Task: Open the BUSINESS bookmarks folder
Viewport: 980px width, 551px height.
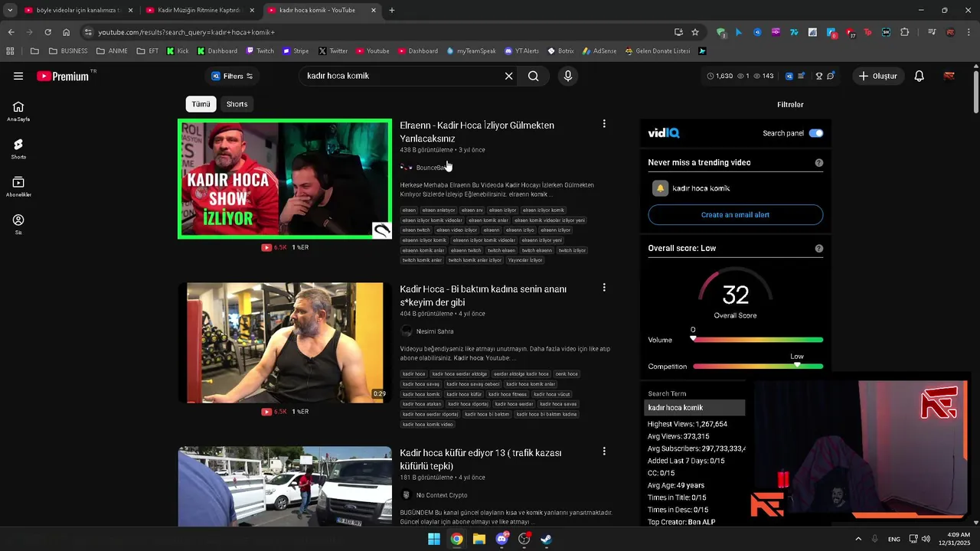Action: click(68, 51)
